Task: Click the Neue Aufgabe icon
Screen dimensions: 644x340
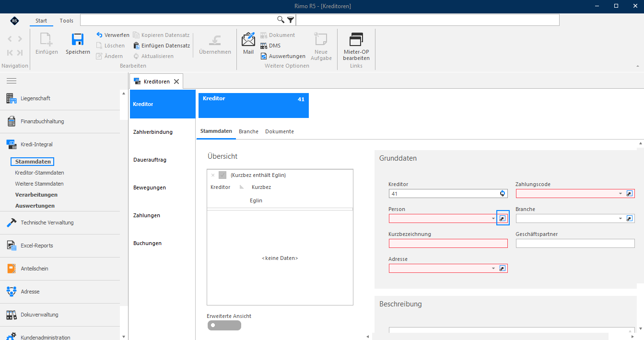Action: tap(321, 39)
